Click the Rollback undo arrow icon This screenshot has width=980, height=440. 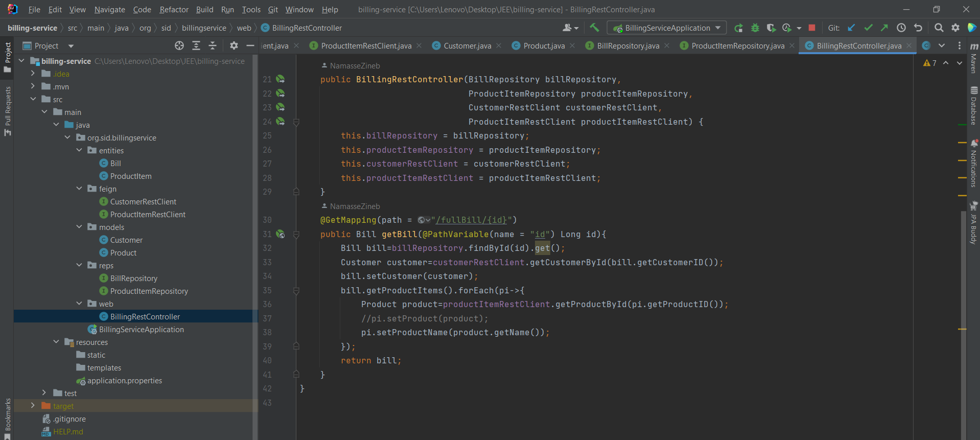[918, 28]
